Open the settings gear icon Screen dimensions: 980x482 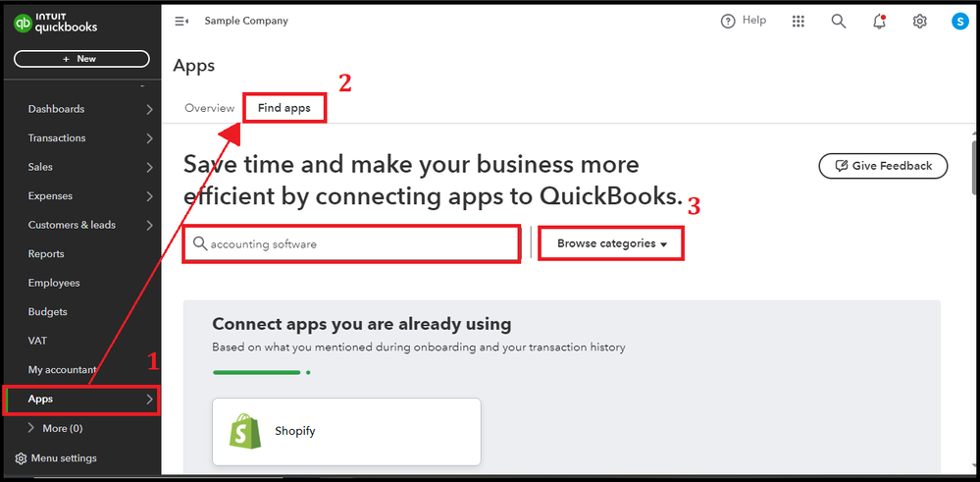[919, 21]
